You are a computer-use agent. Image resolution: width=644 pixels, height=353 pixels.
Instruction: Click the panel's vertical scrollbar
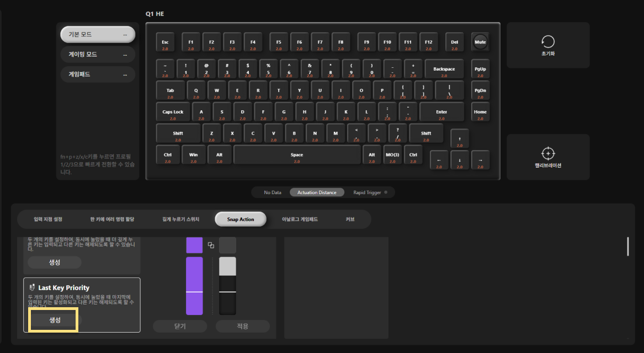(x=628, y=247)
